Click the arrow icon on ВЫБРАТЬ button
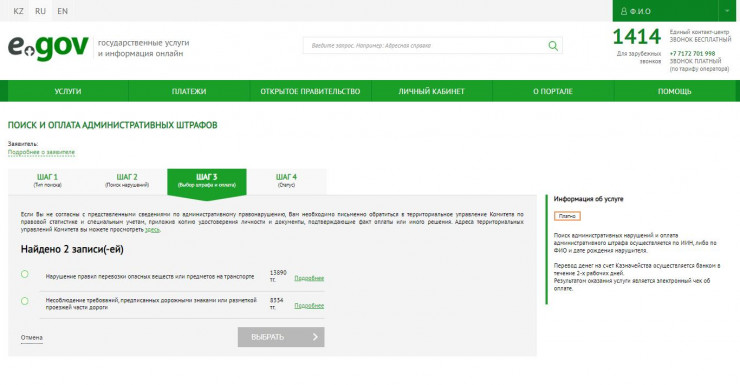The image size is (740, 385). click(315, 337)
